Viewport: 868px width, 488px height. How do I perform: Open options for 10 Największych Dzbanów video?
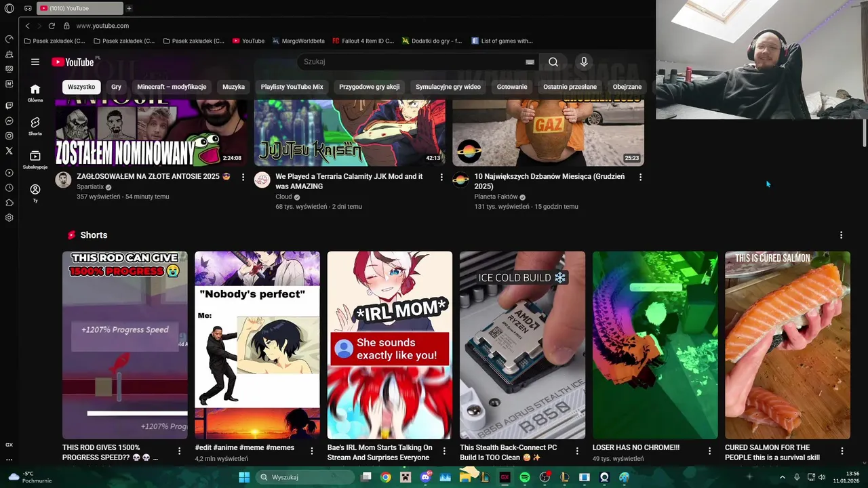(640, 177)
